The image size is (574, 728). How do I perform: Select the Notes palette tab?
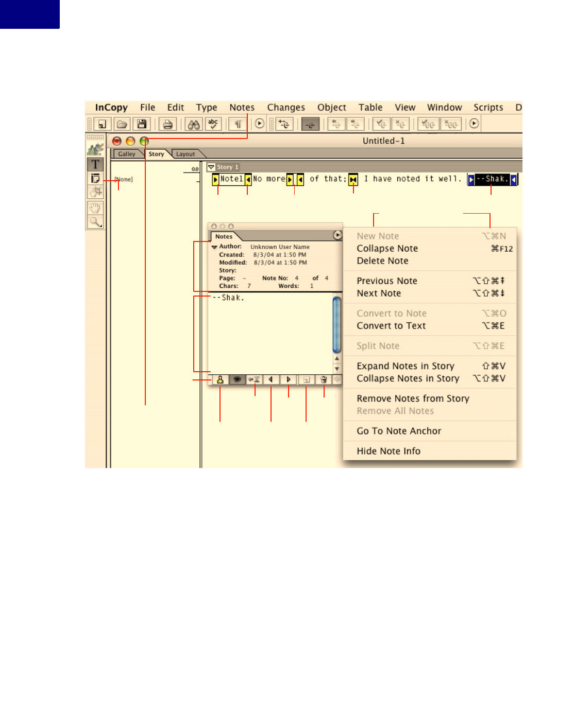pyautogui.click(x=224, y=236)
